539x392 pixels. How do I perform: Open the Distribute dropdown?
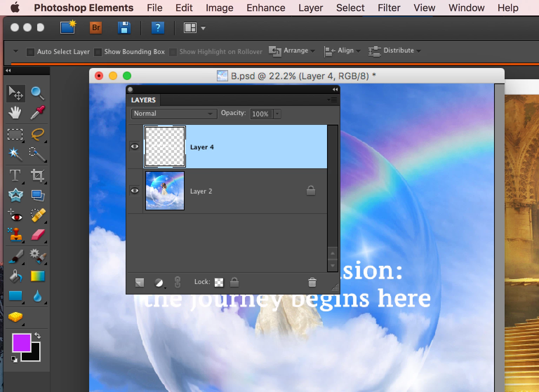point(394,51)
